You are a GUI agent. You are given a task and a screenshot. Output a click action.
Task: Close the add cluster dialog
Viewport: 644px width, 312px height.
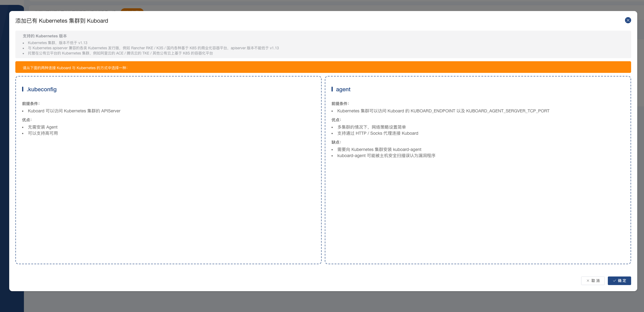point(628,20)
